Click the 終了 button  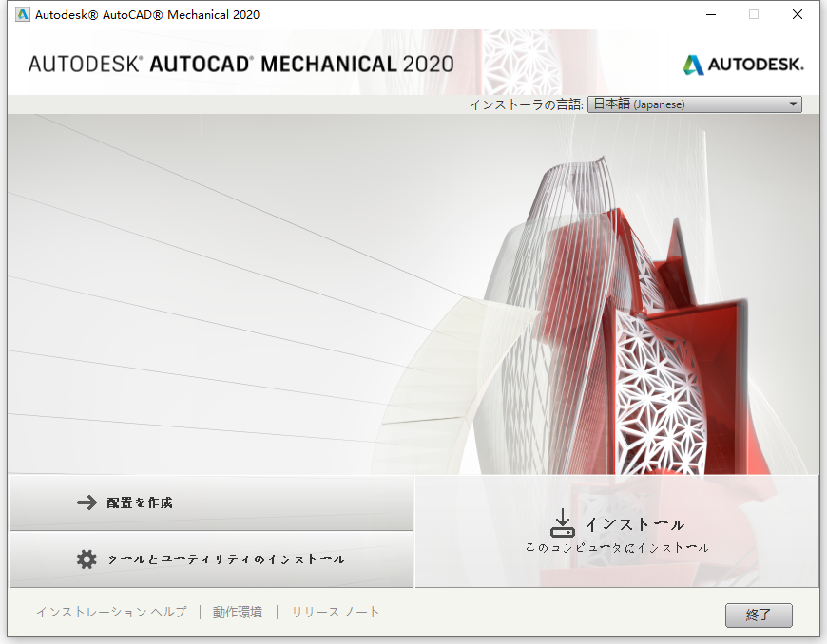[x=759, y=615]
